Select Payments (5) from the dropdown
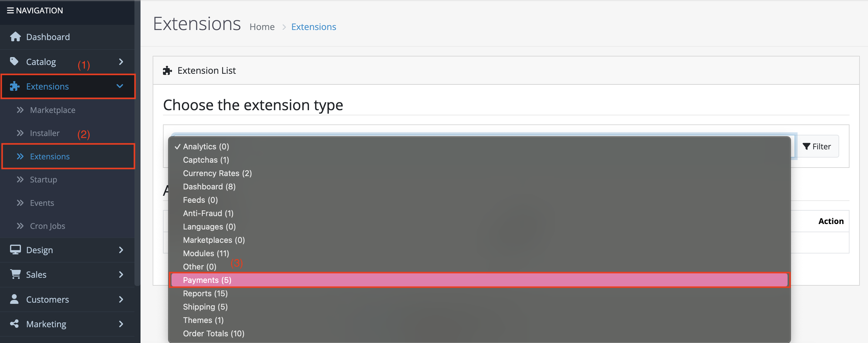The width and height of the screenshot is (868, 343). [207, 280]
